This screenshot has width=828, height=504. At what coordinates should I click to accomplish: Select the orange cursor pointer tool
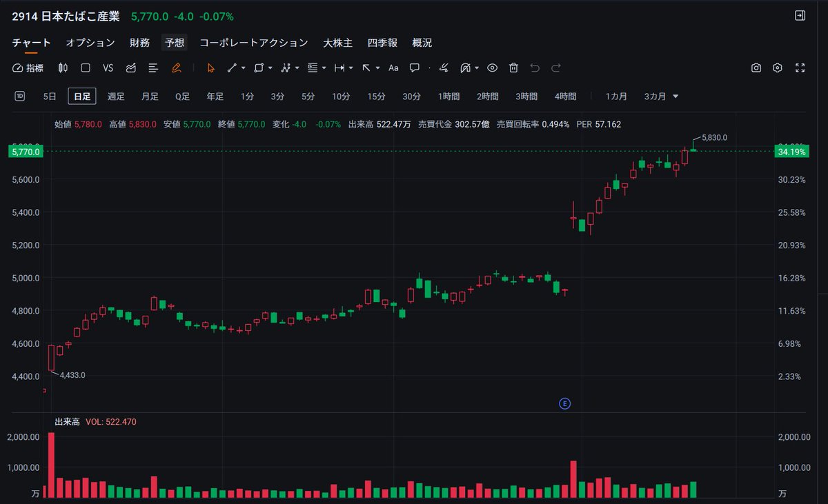(211, 68)
